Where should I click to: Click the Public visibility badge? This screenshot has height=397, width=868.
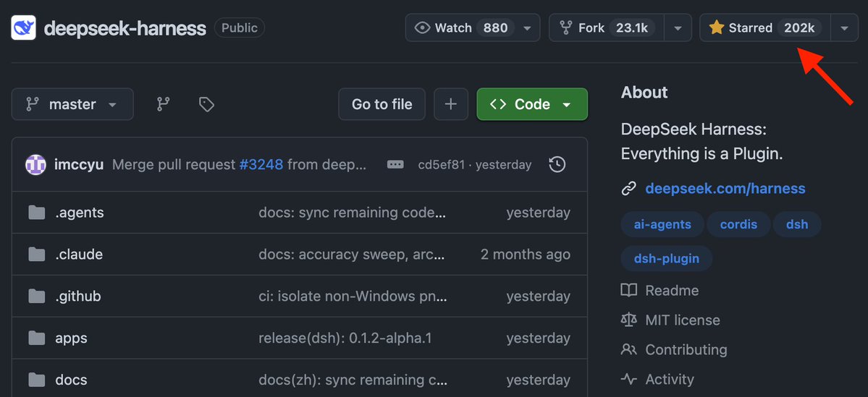click(240, 27)
